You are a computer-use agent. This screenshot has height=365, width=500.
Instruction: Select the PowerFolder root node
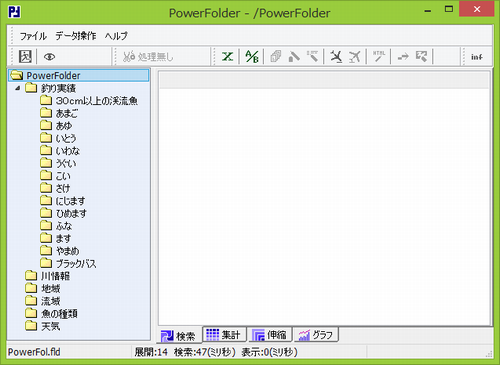tap(78, 76)
